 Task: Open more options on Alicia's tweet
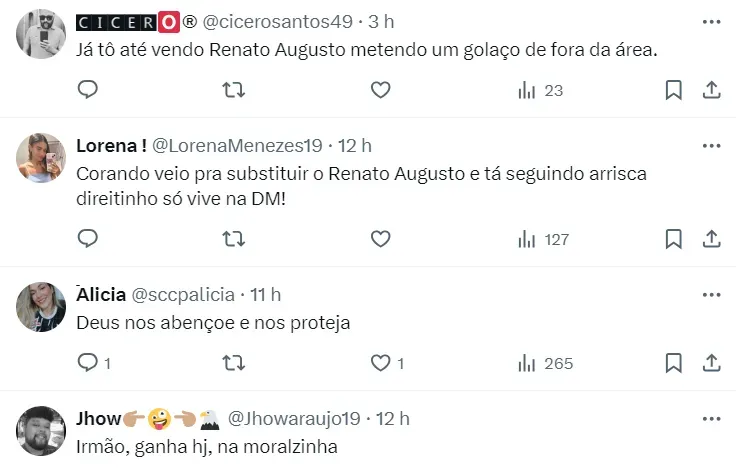pyautogui.click(x=711, y=295)
